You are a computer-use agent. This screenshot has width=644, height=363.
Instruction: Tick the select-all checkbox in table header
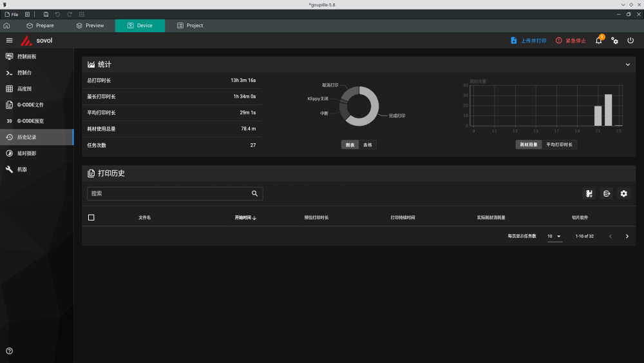91,217
